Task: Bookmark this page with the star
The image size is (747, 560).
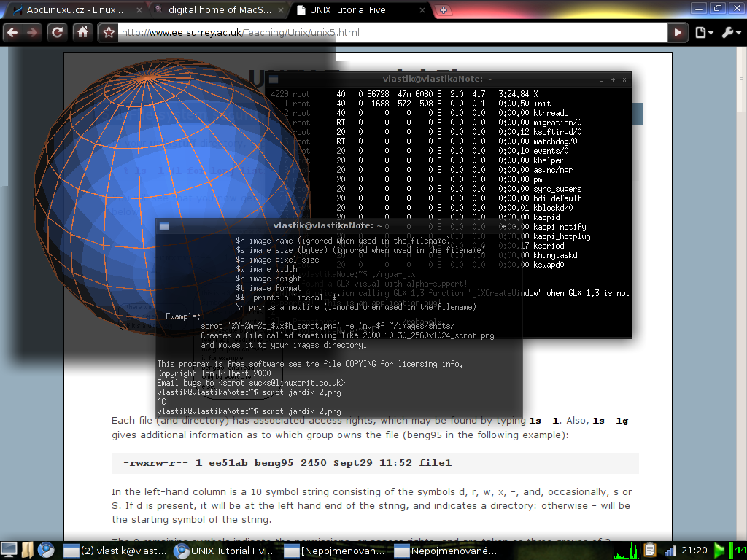Action: click(x=109, y=32)
